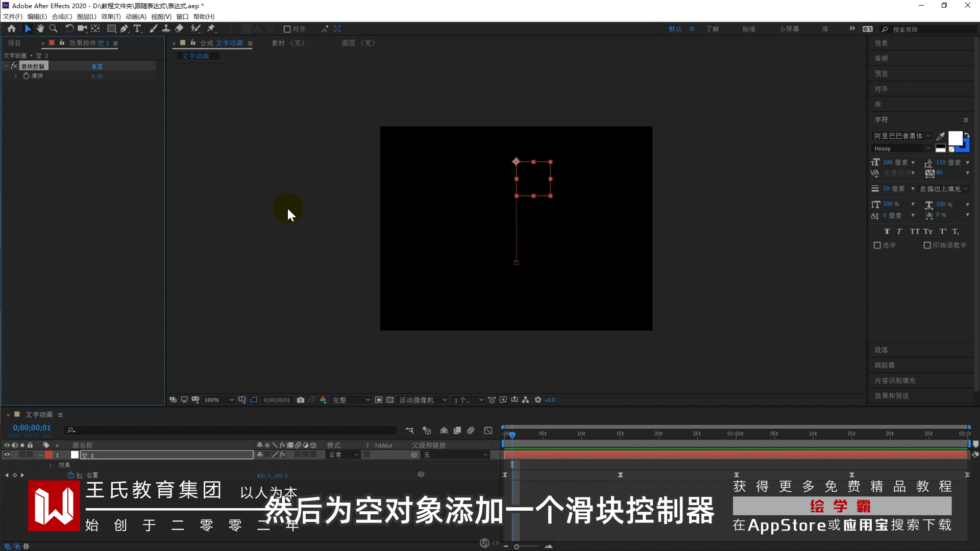Screen dimensions: 980x551
Task: Switch to the 标准 workspace tab
Action: click(749, 29)
